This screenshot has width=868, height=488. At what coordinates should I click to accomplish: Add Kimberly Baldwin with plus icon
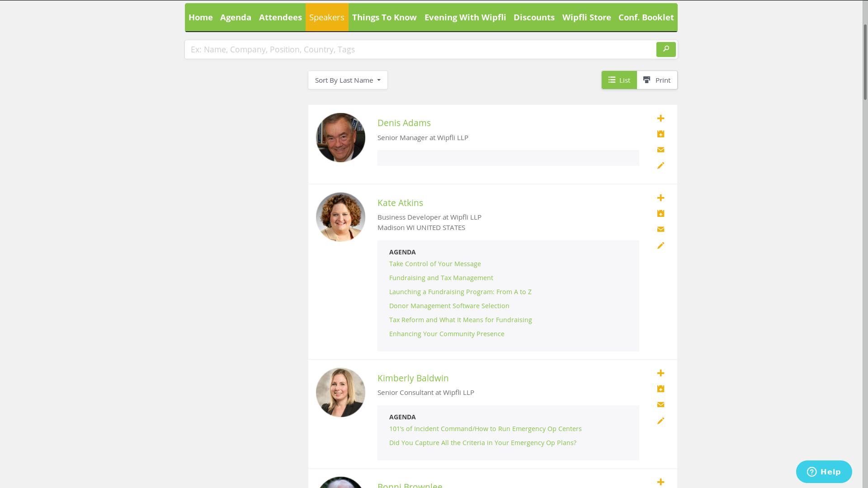pos(660,373)
